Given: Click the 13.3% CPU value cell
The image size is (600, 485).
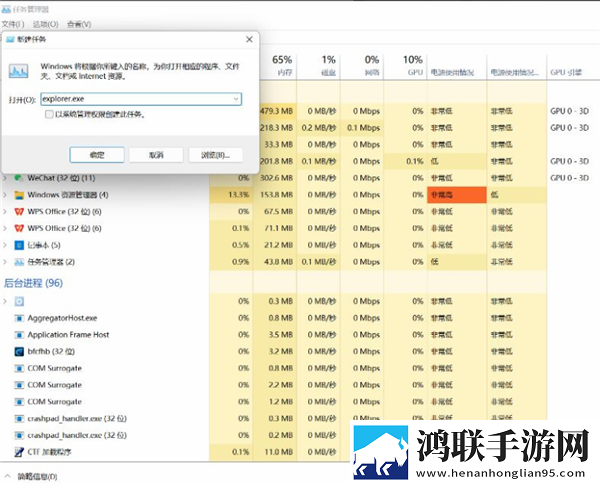Looking at the screenshot, I should click(x=231, y=195).
